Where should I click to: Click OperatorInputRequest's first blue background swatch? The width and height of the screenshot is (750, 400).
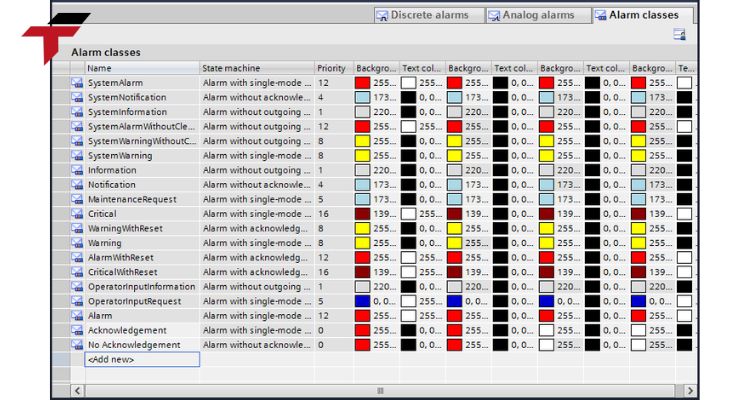pyautogui.click(x=363, y=301)
